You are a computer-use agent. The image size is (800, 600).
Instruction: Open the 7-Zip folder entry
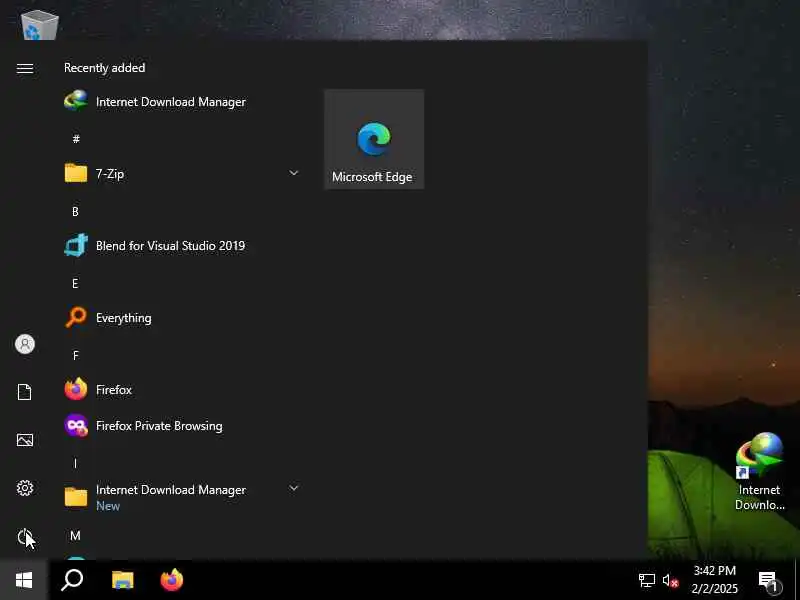coord(181,173)
